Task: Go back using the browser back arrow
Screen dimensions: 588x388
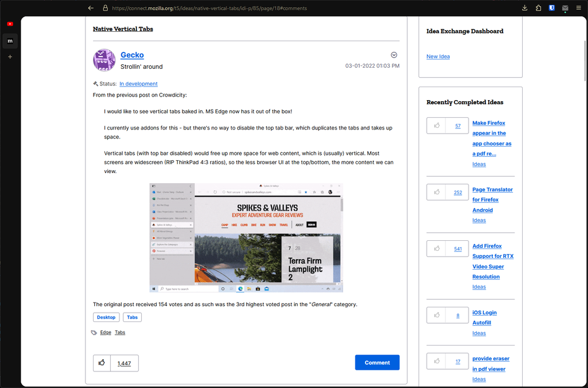Action: [91, 8]
